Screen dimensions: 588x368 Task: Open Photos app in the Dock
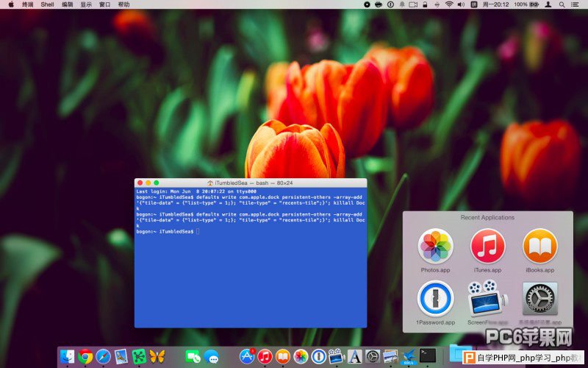301,356
